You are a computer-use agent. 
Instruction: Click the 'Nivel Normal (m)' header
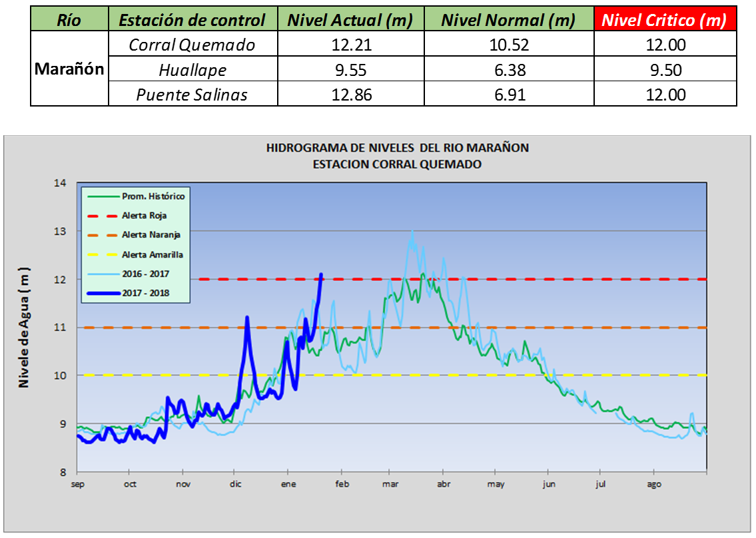pyautogui.click(x=509, y=19)
